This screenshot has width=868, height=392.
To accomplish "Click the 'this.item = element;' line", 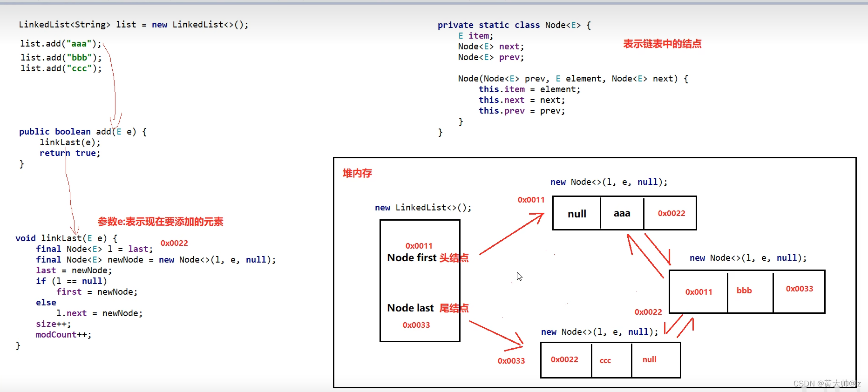I will [529, 89].
